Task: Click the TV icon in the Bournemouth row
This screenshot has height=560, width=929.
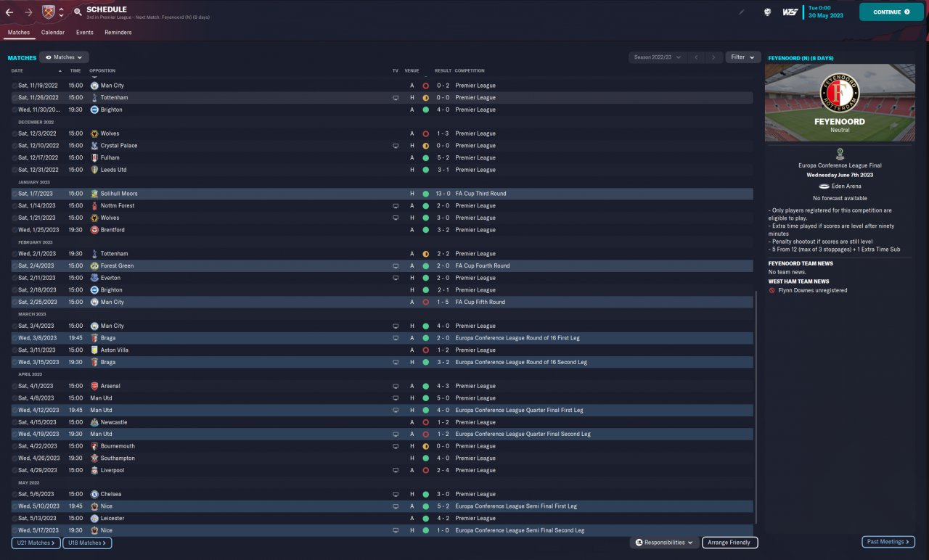Action: point(396,446)
